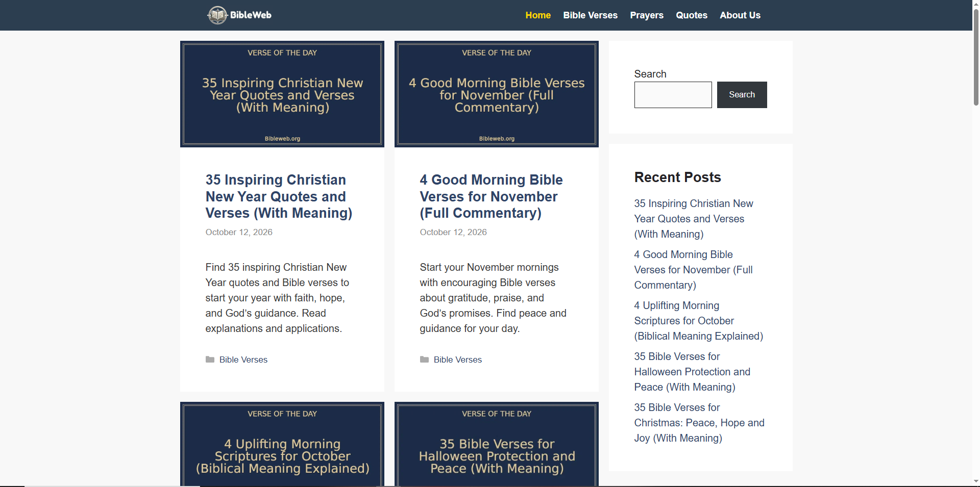The image size is (980, 487).
Task: Open recent post Halloween Protection and Peace
Action: [692, 372]
